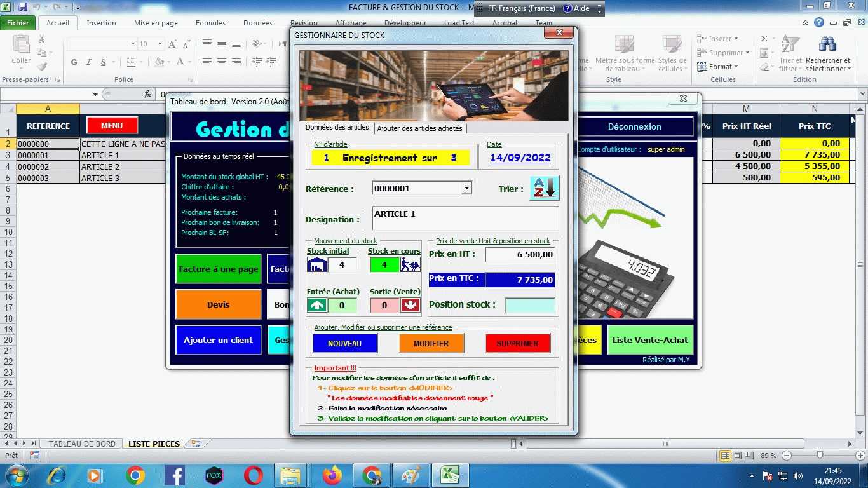Click the Designation text field
This screenshot has width=868, height=488.
click(x=465, y=218)
